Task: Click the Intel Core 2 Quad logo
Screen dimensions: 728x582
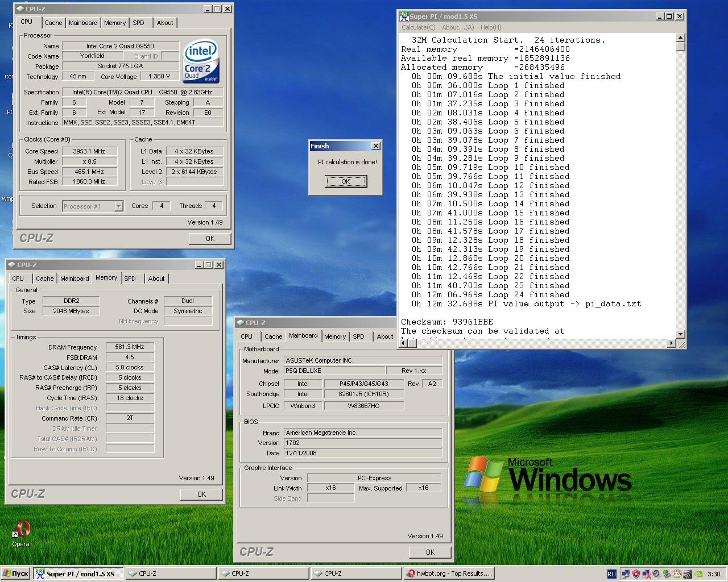Action: point(201,61)
